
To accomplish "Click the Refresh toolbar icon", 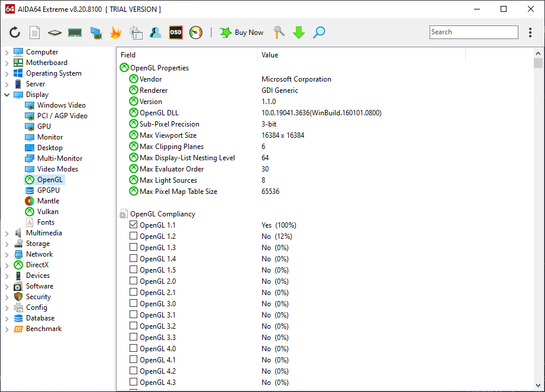I will pos(15,33).
